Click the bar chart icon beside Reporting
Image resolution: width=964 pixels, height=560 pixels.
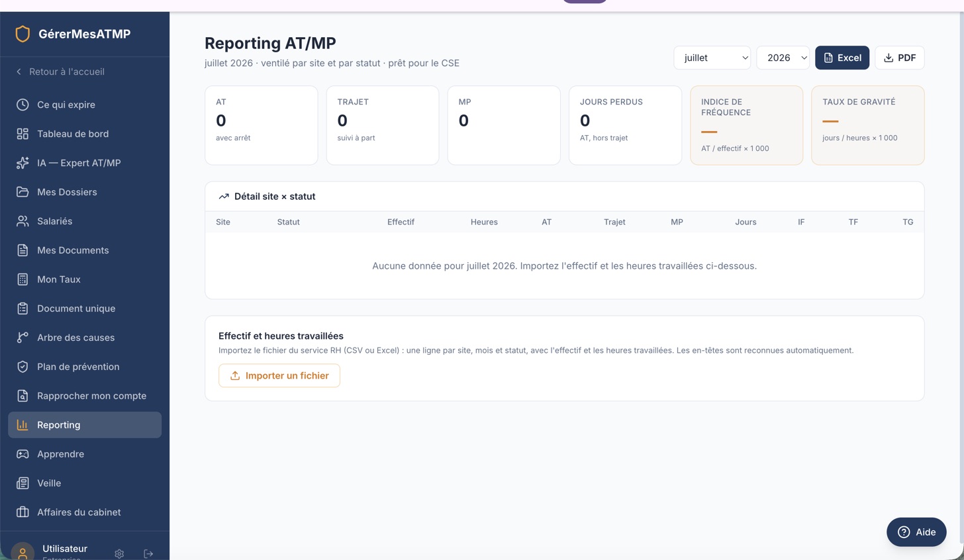[x=23, y=425]
